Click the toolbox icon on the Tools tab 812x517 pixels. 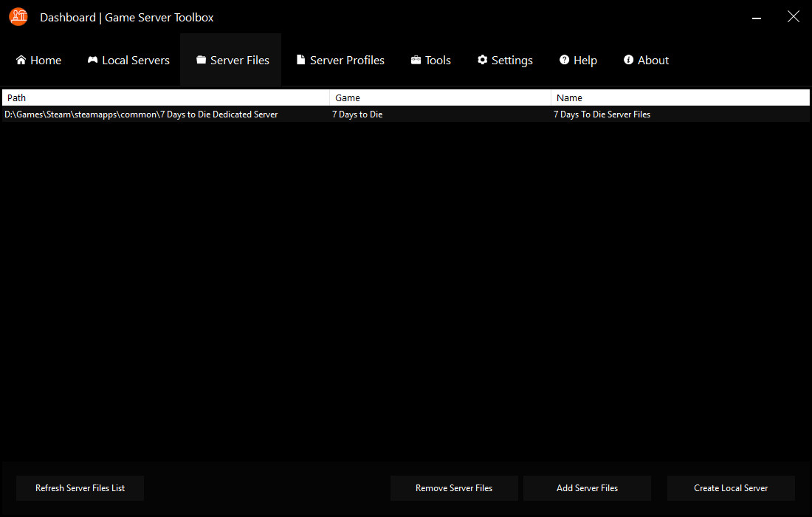click(x=414, y=60)
